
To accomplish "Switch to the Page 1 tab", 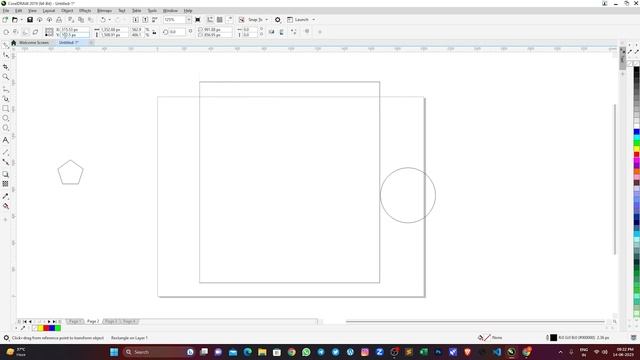I will (75, 321).
